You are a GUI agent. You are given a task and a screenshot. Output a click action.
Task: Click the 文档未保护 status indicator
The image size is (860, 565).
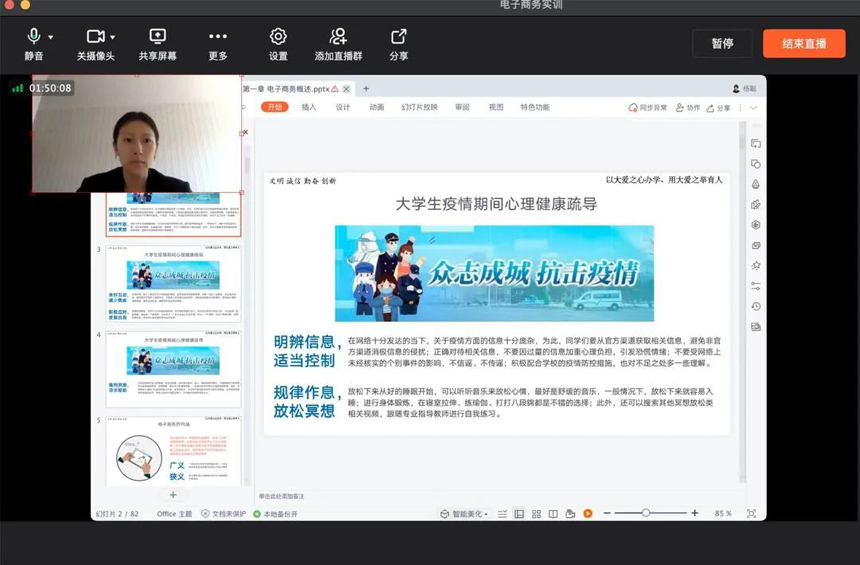(x=223, y=514)
